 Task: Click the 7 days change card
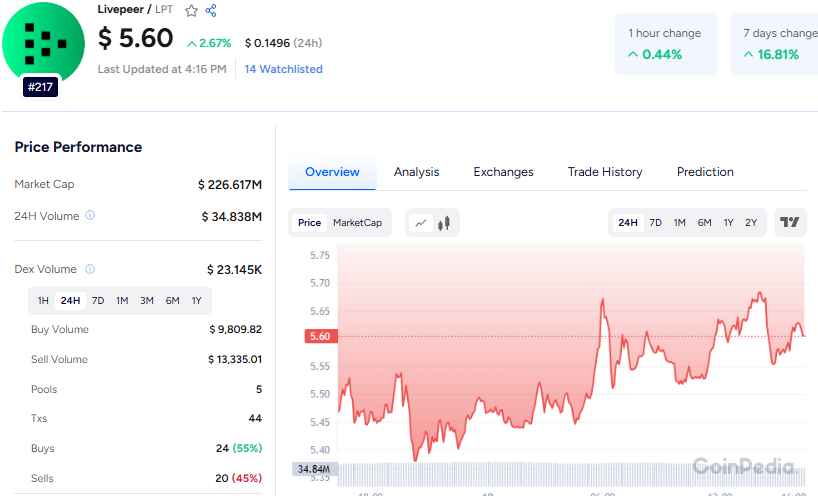click(x=774, y=44)
